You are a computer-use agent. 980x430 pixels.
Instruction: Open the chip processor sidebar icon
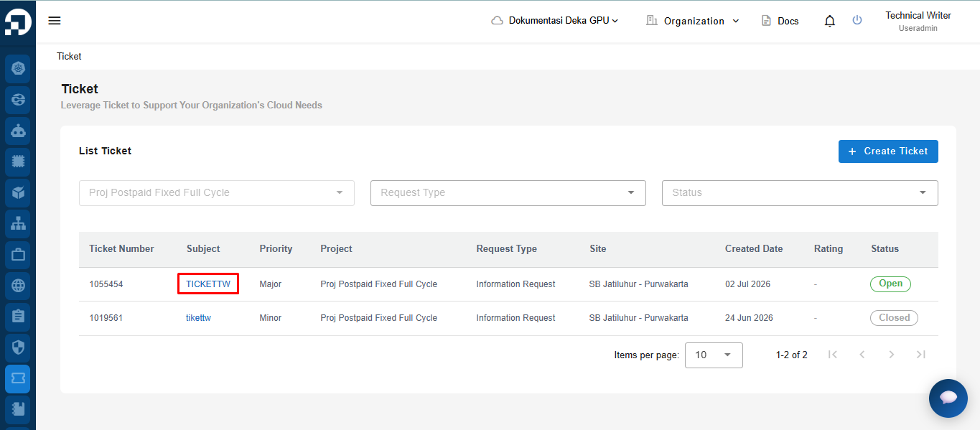[18, 162]
